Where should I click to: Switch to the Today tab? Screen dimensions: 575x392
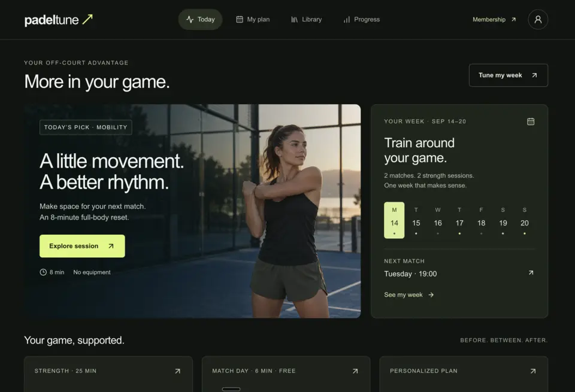200,19
